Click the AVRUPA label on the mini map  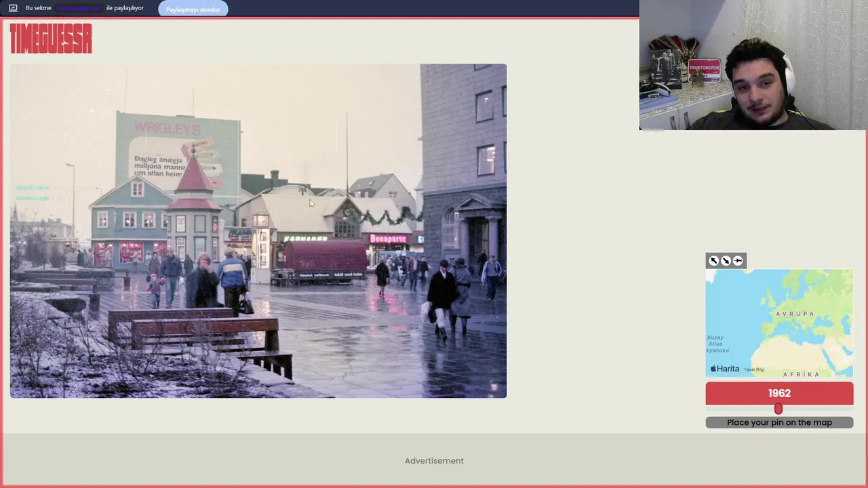pyautogui.click(x=795, y=314)
